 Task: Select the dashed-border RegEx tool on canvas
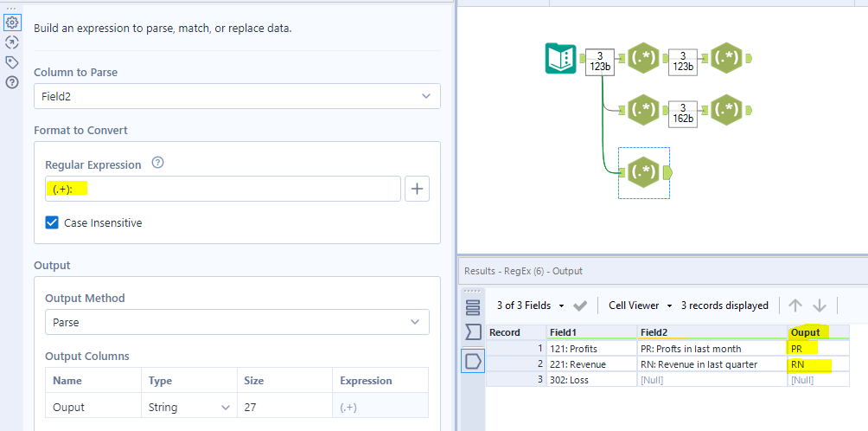[643, 172]
